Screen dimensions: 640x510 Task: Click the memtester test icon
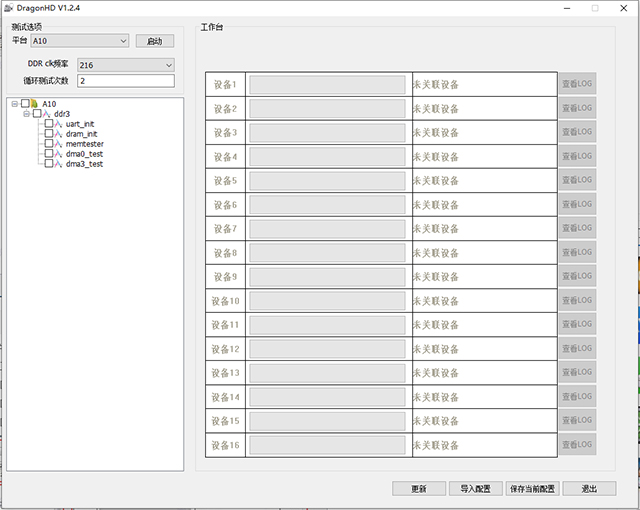[58, 144]
